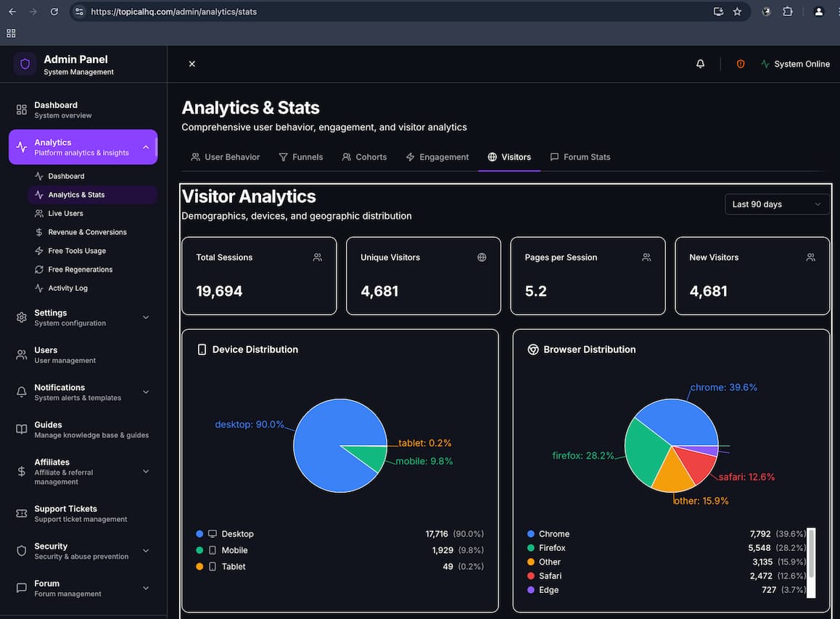Click the Notifications bell icon in sidebar
Viewport: 840px width, 619px height.
[x=22, y=392]
